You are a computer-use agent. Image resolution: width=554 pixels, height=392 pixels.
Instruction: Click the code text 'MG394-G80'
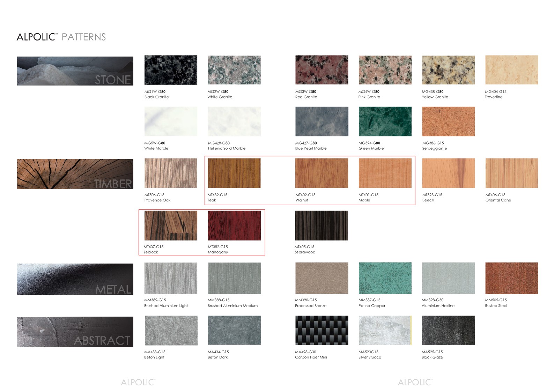click(x=369, y=143)
